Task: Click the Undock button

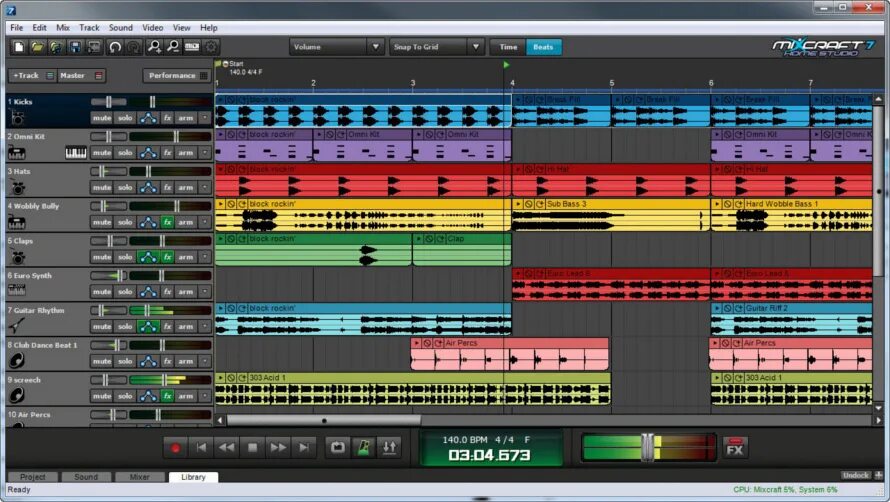Action: click(855, 475)
